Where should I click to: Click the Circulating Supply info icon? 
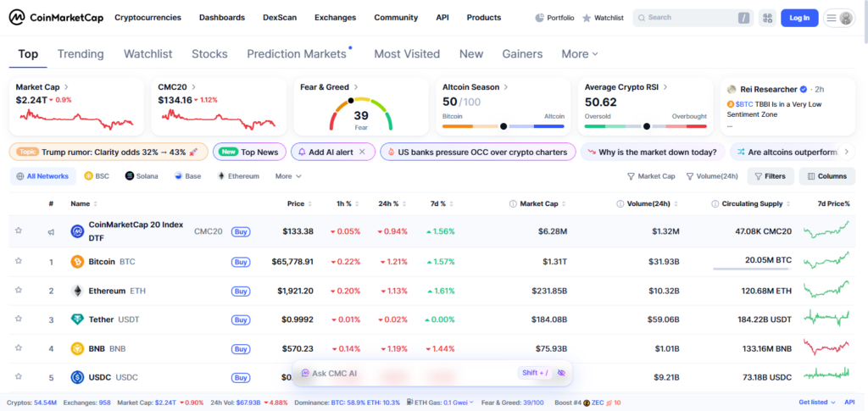click(715, 203)
